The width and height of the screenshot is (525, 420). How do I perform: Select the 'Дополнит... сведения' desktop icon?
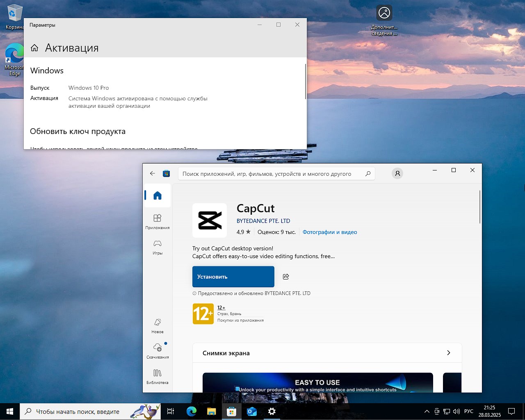pyautogui.click(x=384, y=20)
